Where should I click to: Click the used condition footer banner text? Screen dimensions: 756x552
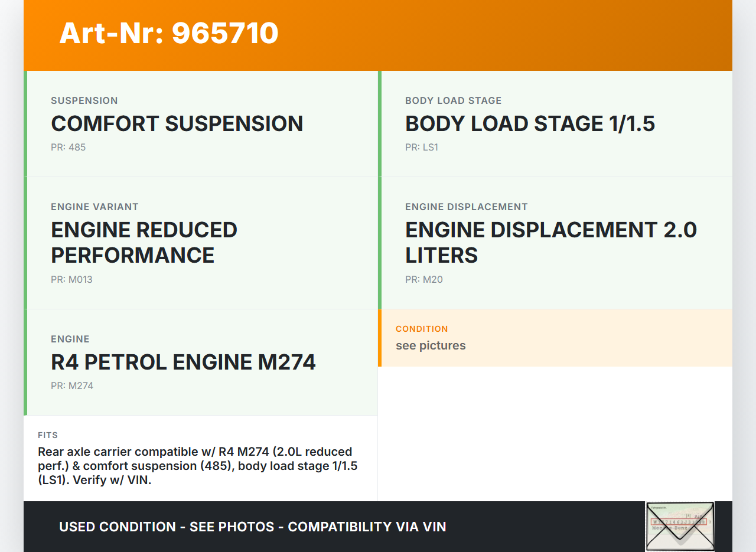252,527
